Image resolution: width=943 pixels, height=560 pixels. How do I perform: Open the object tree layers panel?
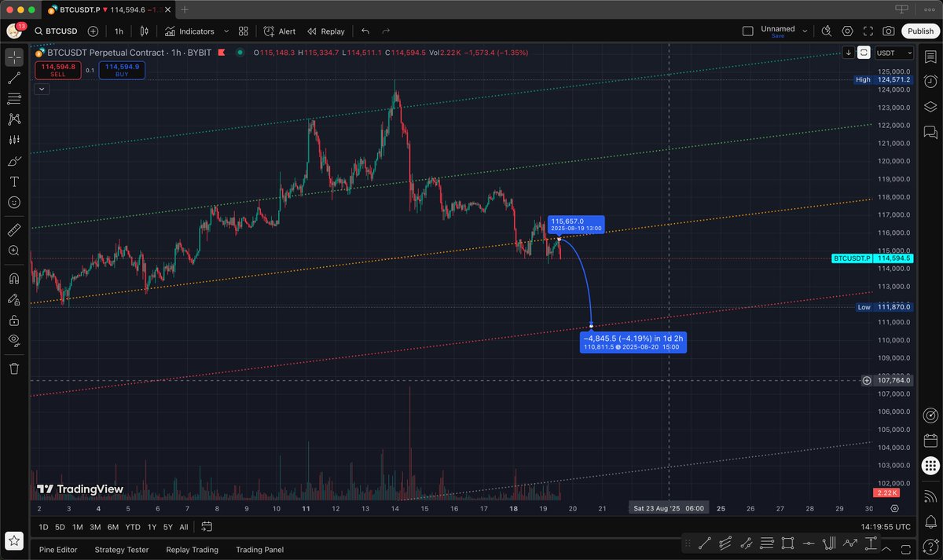(x=930, y=106)
